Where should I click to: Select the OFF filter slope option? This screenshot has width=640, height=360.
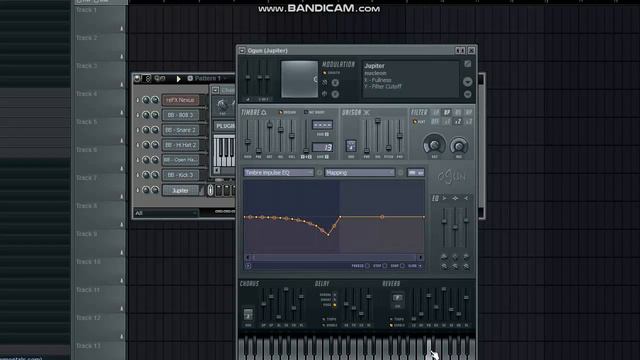pos(436,122)
